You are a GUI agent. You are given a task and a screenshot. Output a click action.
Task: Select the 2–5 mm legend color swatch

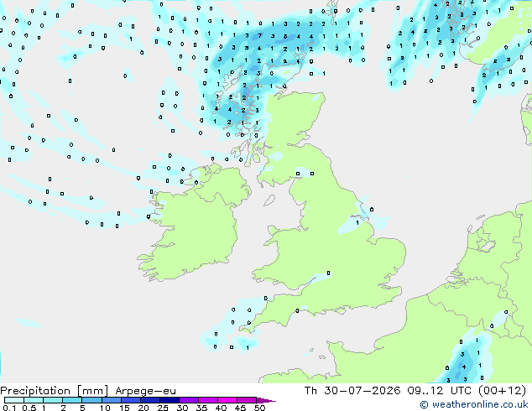(72, 400)
